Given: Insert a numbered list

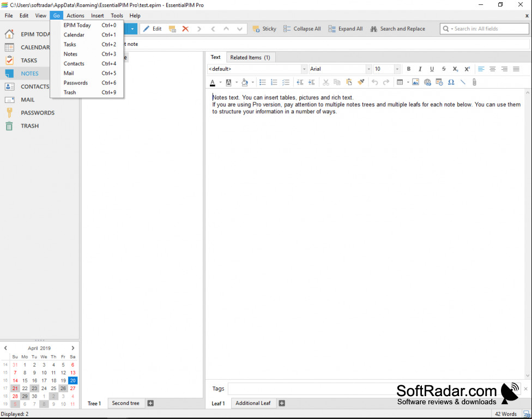Looking at the screenshot, I should click(x=274, y=82).
